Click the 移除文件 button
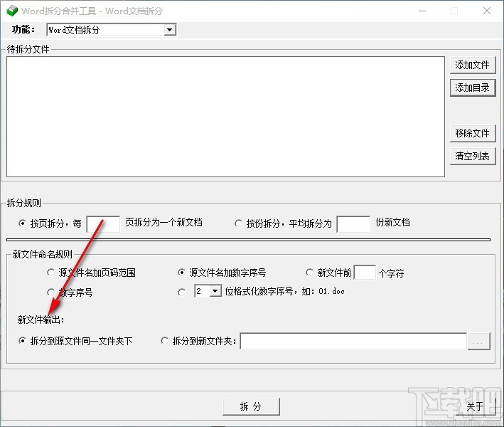This screenshot has width=504, height=427. click(x=472, y=133)
